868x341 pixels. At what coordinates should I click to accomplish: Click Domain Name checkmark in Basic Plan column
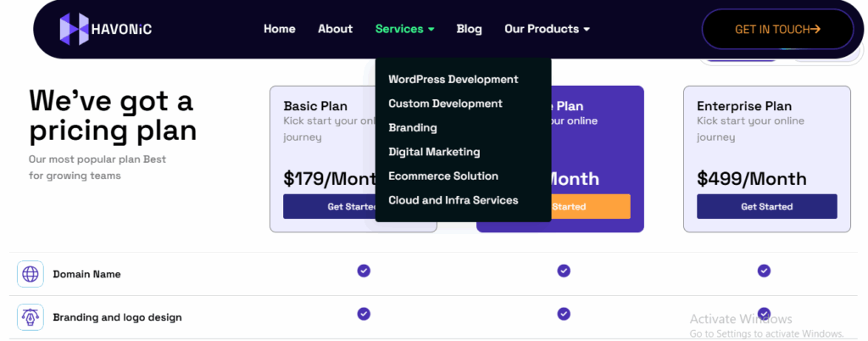pos(364,271)
